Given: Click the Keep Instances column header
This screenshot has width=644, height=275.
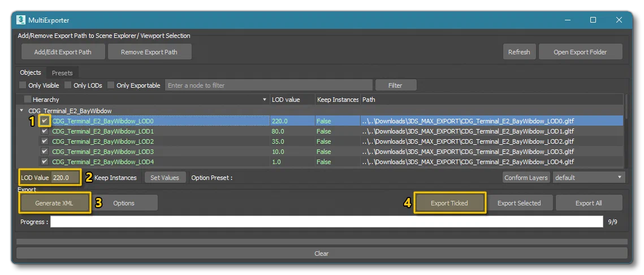Looking at the screenshot, I should pyautogui.click(x=338, y=100).
